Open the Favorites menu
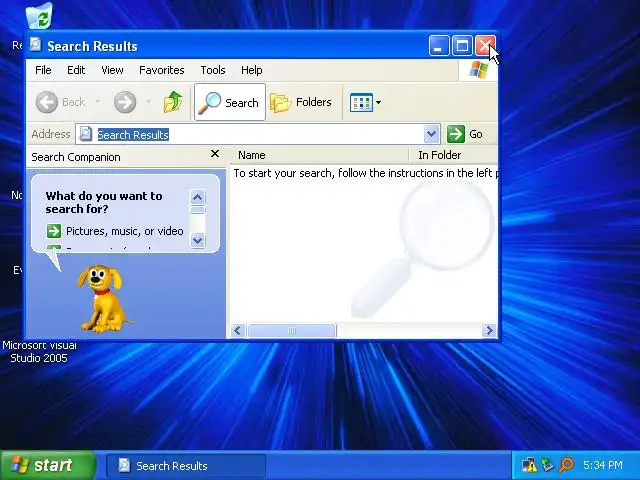The width and height of the screenshot is (640, 480). (162, 70)
